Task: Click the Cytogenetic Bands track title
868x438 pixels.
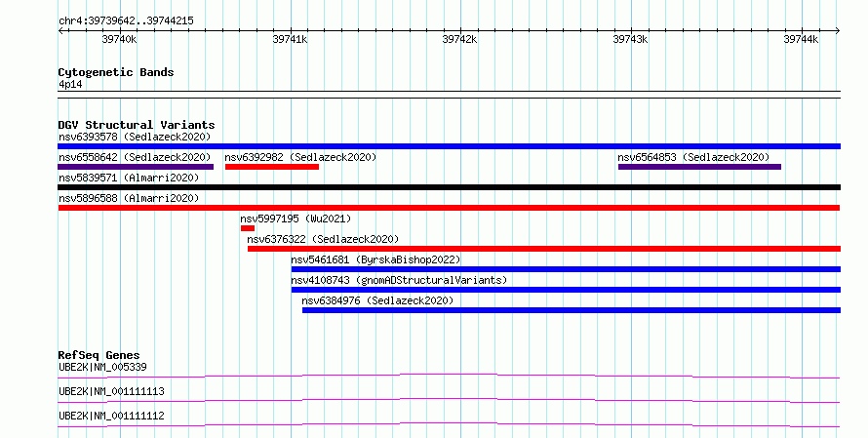Action: click(x=116, y=72)
